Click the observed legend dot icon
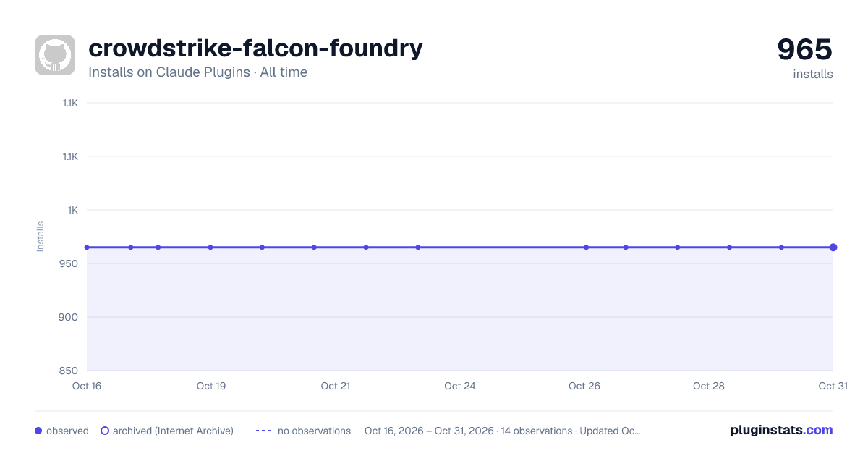Image resolution: width=868 pixels, height=456 pixels. tap(38, 431)
